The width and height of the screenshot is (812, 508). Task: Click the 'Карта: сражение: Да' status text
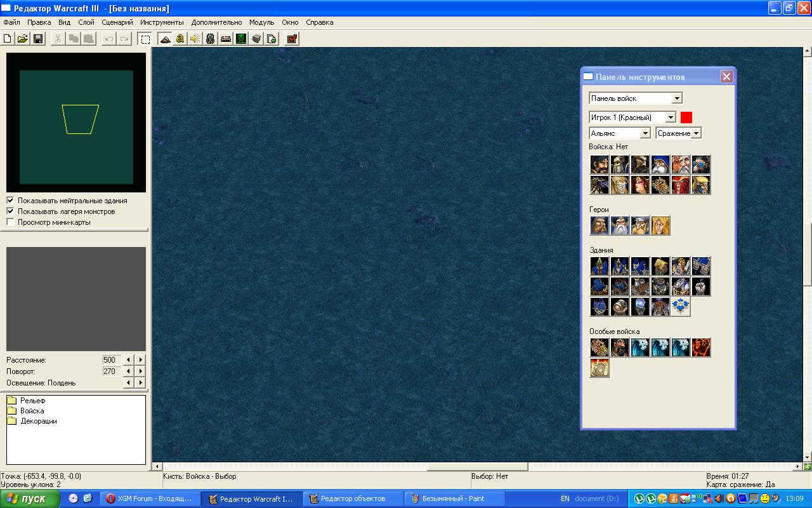point(741,485)
